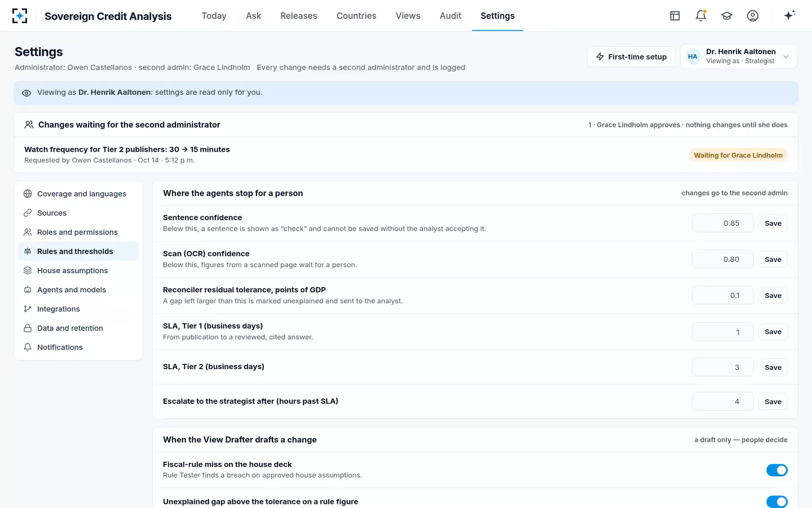Open Roles and permissions section

point(78,232)
